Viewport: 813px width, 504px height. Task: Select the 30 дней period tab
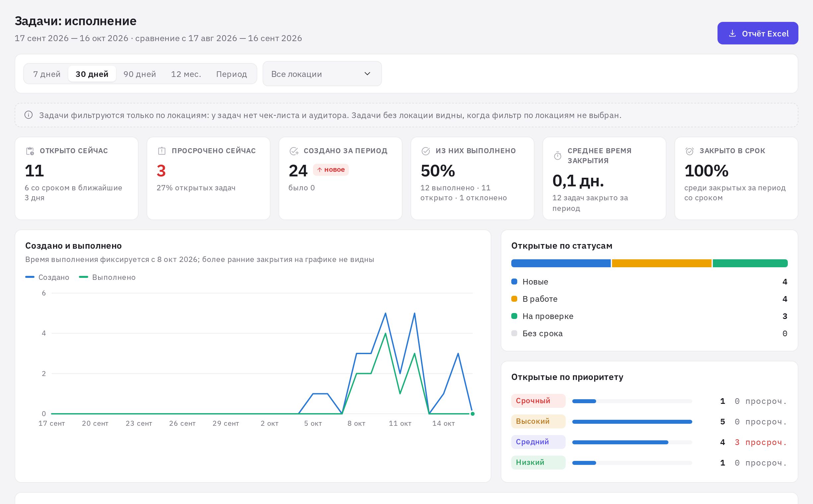(x=92, y=74)
